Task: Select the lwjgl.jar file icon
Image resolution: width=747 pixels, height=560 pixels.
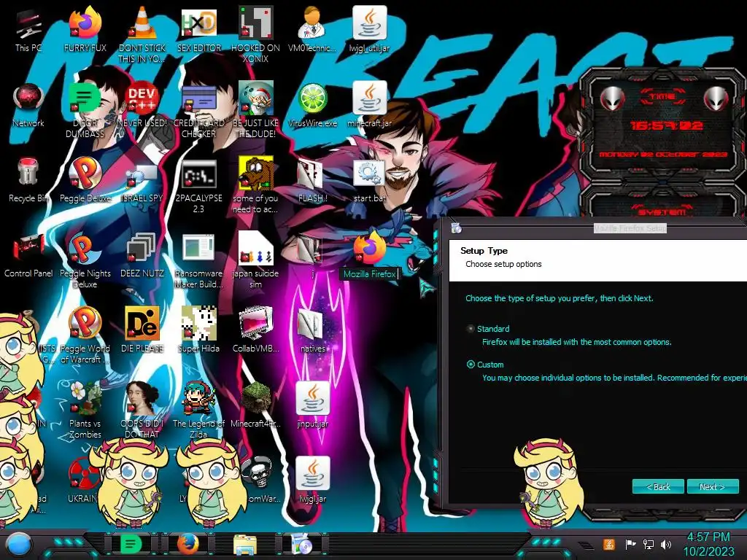Action: [312, 473]
